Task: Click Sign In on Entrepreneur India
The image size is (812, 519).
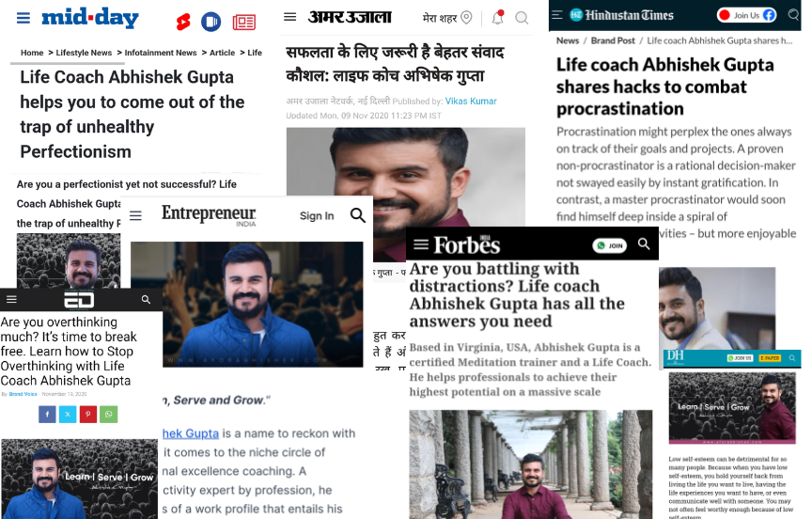Action: pos(317,216)
